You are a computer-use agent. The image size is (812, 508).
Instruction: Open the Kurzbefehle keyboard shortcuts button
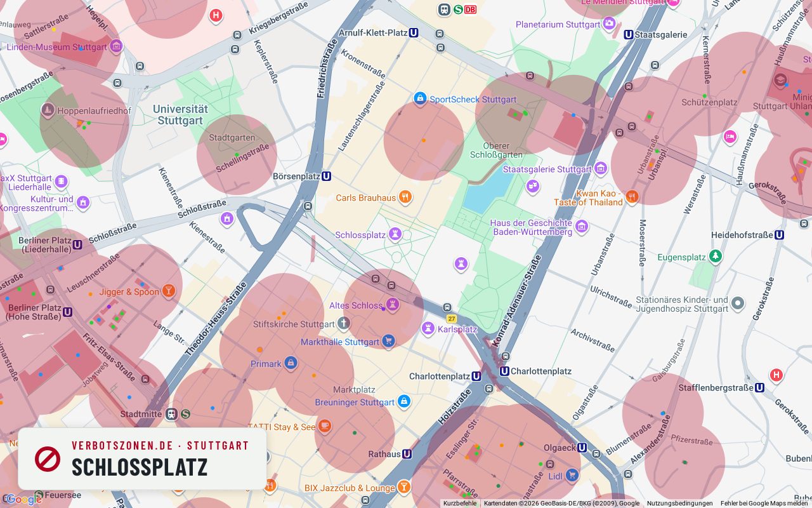(460, 504)
